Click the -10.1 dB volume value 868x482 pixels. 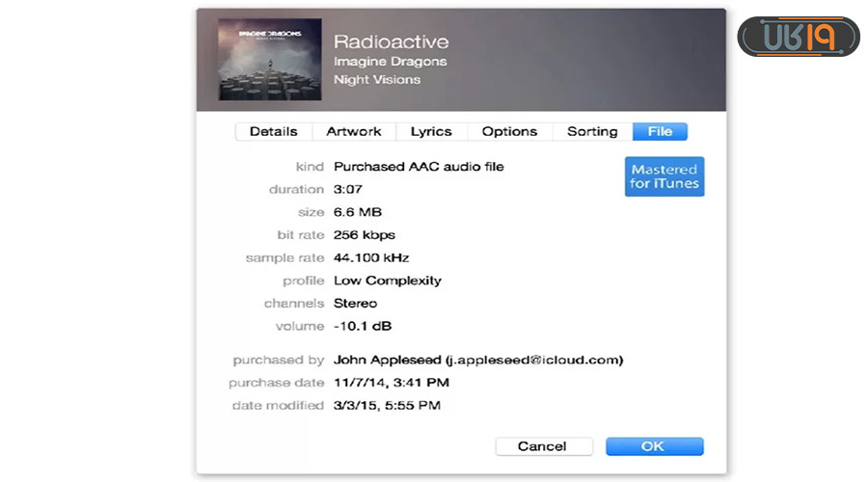[363, 326]
